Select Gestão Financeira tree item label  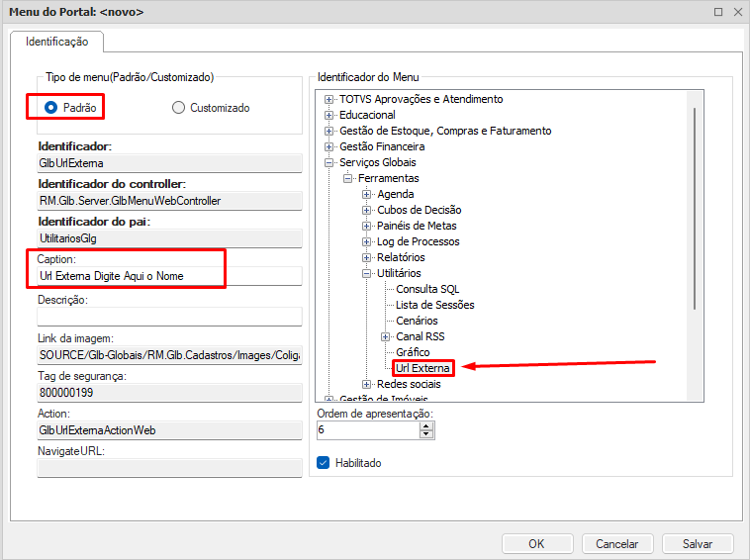coord(382,146)
